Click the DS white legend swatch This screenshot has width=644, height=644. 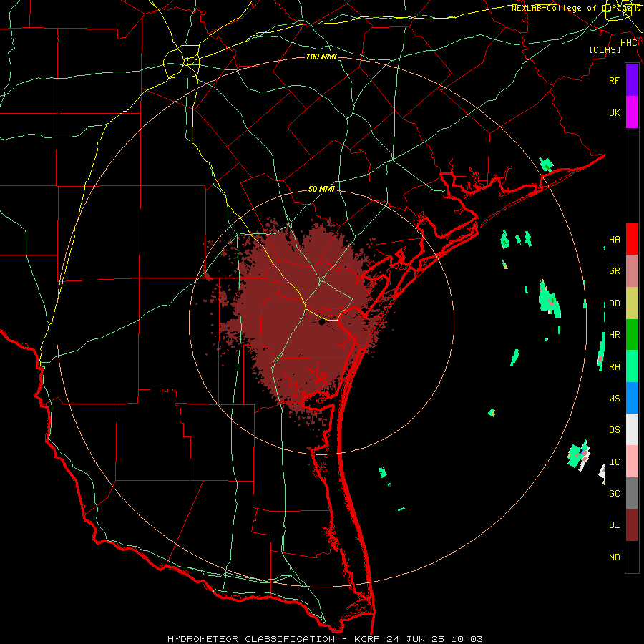632,429
